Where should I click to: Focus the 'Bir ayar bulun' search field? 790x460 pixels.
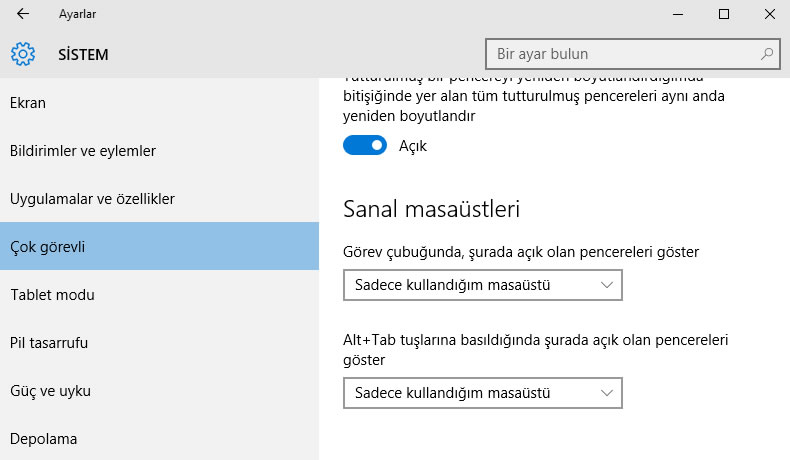coord(632,54)
